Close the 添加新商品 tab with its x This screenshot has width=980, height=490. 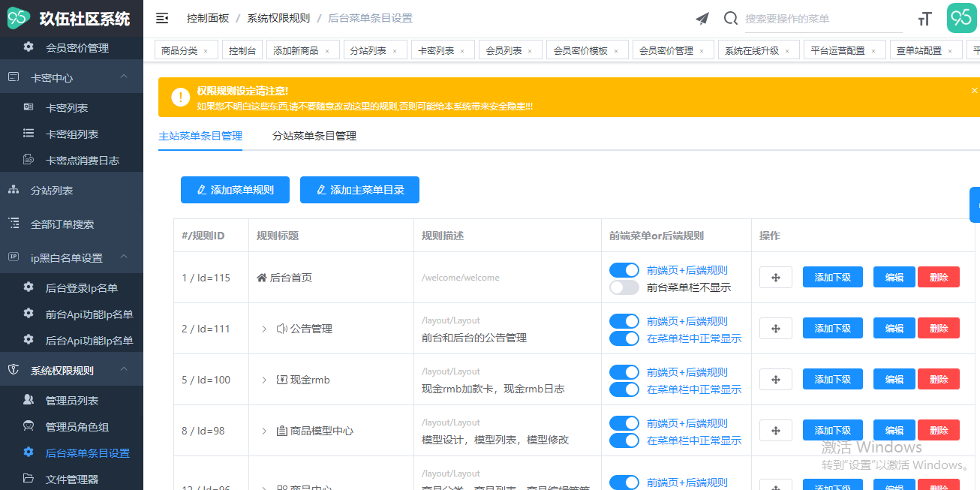pyautogui.click(x=327, y=51)
